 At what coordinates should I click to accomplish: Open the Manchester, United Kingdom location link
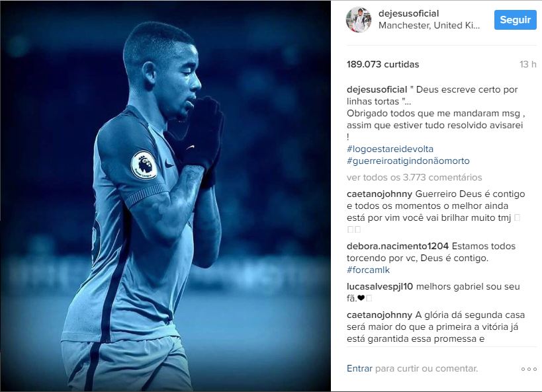point(429,25)
